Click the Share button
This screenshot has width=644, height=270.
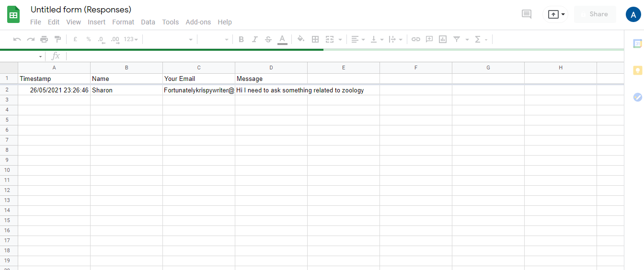point(595,14)
